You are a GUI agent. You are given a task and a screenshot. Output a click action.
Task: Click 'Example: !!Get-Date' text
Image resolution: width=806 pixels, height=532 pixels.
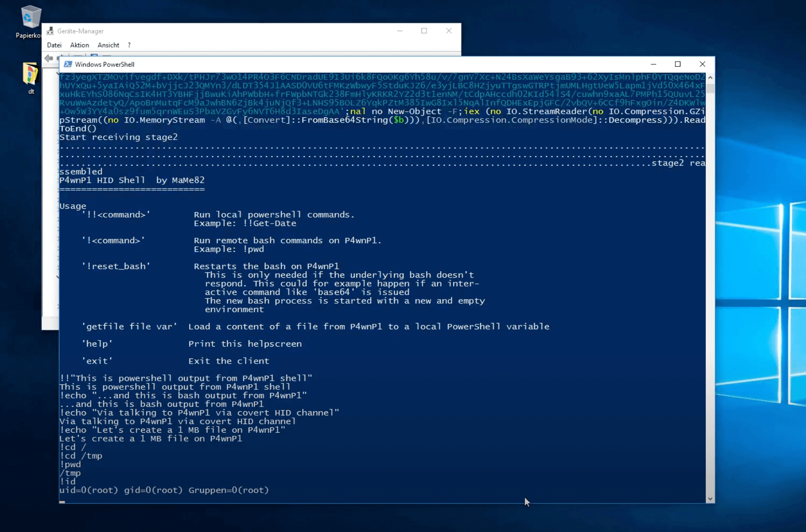coord(245,223)
